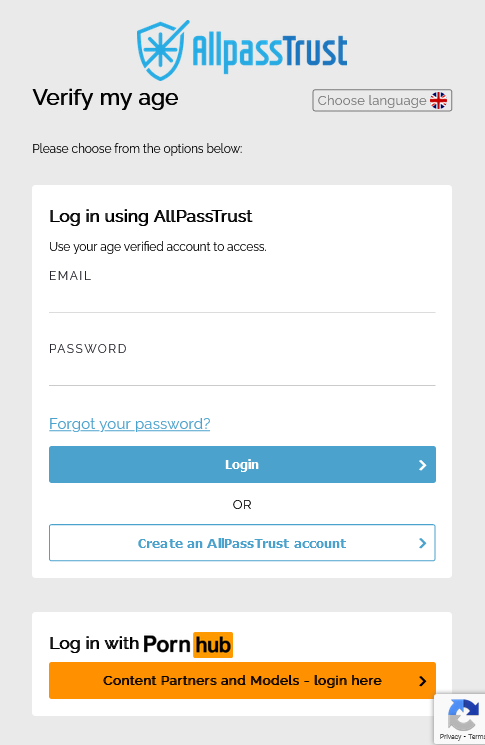Select Create an AllPassTrust account

(x=242, y=543)
